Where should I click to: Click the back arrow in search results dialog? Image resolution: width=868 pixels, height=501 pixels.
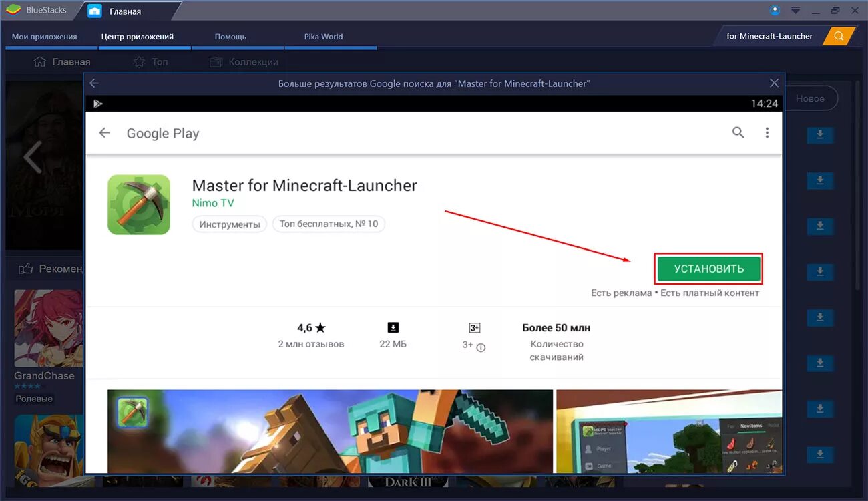coord(94,83)
